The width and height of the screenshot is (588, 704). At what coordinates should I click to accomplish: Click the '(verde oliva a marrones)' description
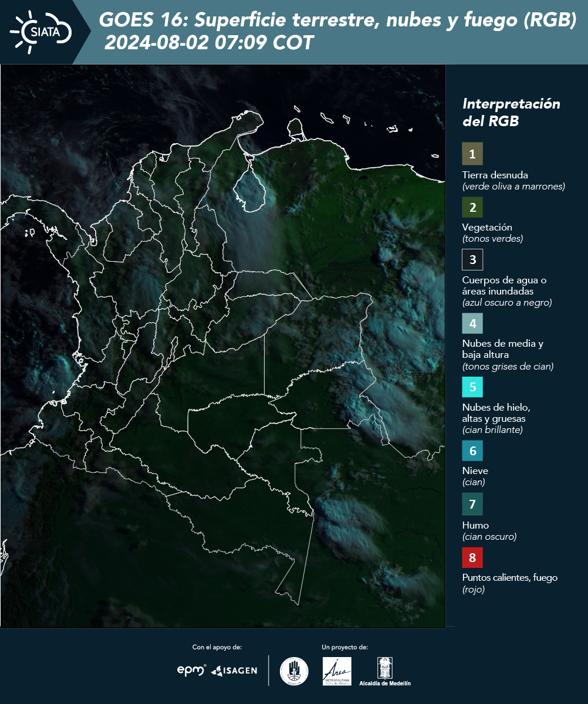513,187
